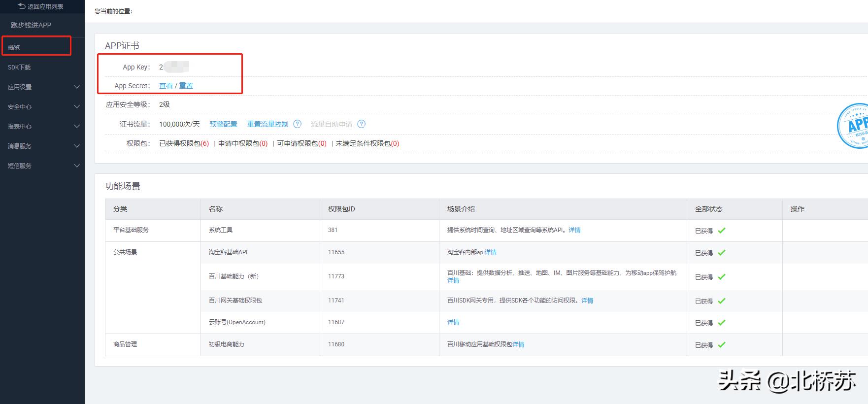868x404 pixels.
Task: Click the 全部状态 column header
Action: [x=709, y=209]
